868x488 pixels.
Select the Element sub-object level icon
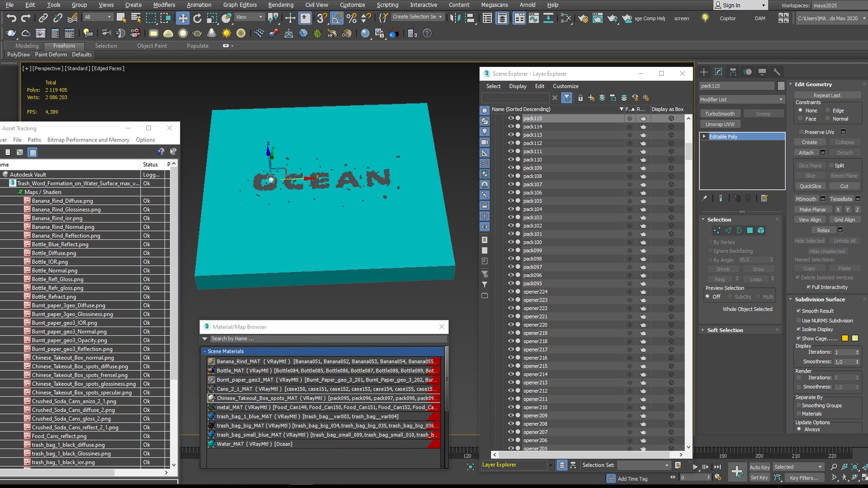761,230
